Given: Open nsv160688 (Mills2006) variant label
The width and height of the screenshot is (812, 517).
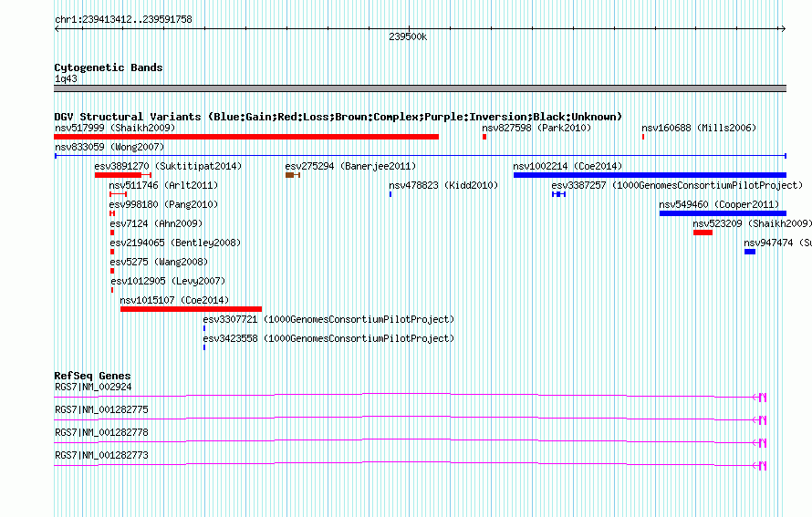Looking at the screenshot, I should pyautogui.click(x=699, y=128).
